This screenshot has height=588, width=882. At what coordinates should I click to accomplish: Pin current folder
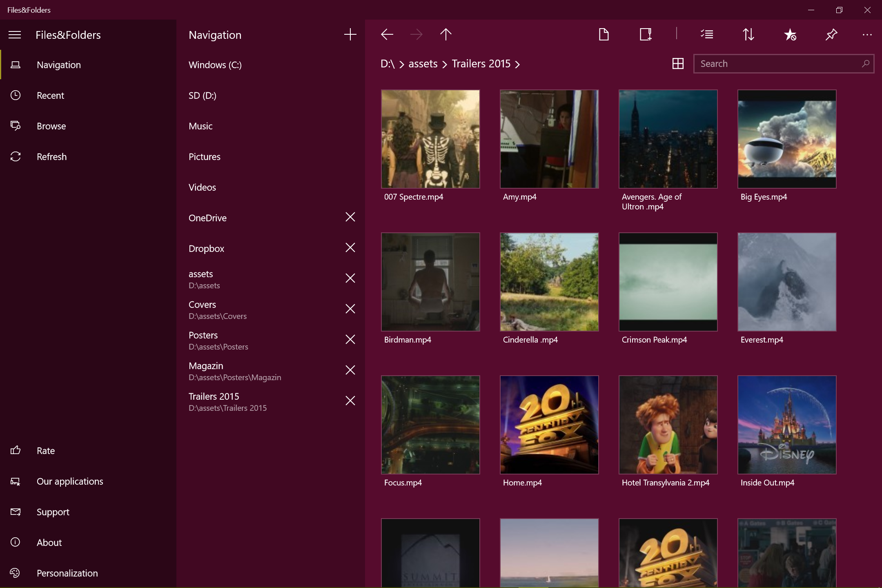pos(831,34)
